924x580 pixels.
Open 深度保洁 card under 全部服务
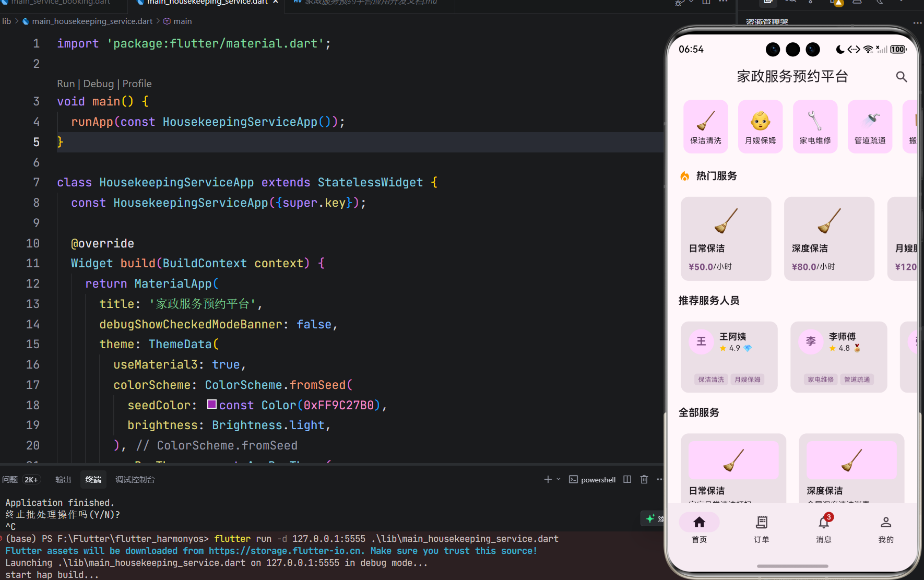(851, 468)
